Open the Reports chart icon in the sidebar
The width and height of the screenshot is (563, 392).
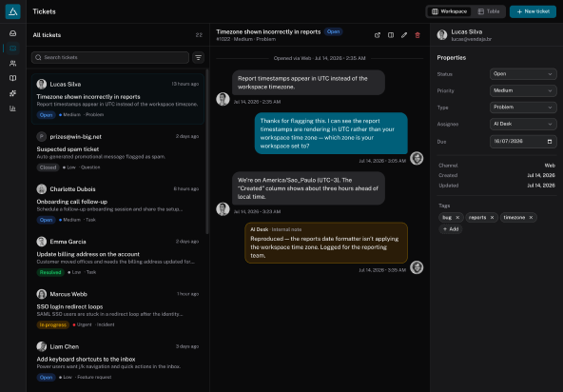(x=13, y=108)
